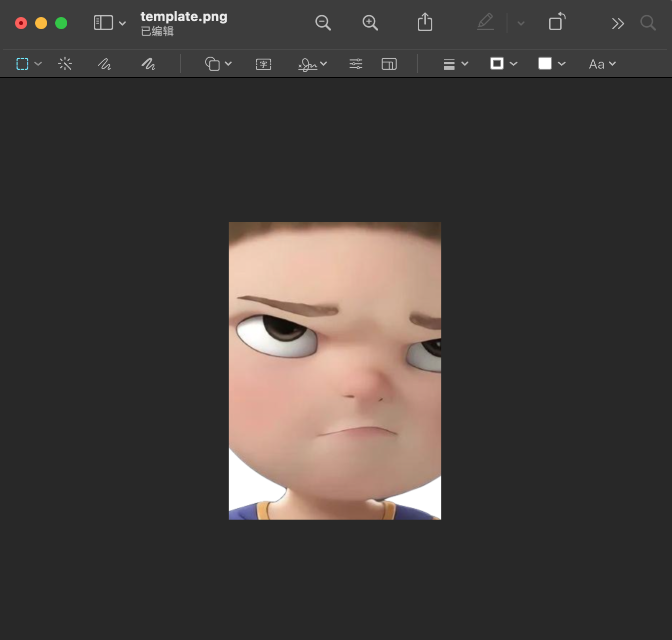Click the template.png window title
Screen dimensions: 672x640
[184, 17]
